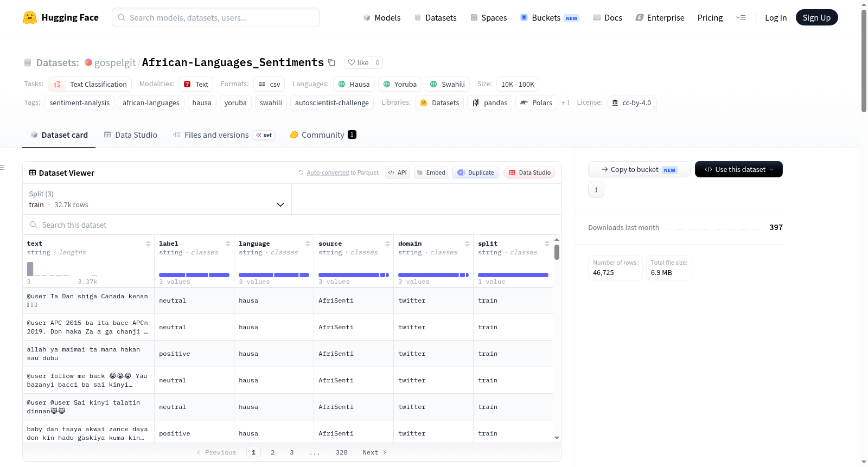
Task: Click the page's main vertical scrollbar
Action: [864, 61]
